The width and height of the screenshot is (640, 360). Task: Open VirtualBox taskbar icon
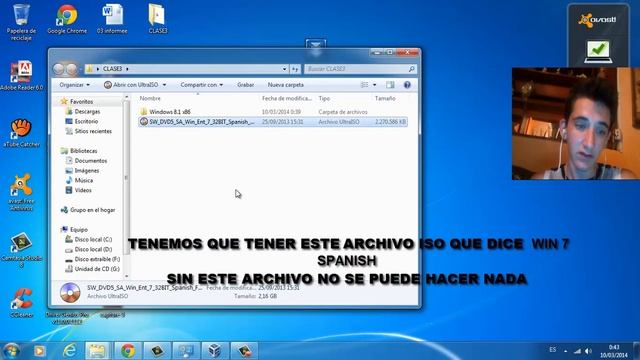click(x=215, y=351)
